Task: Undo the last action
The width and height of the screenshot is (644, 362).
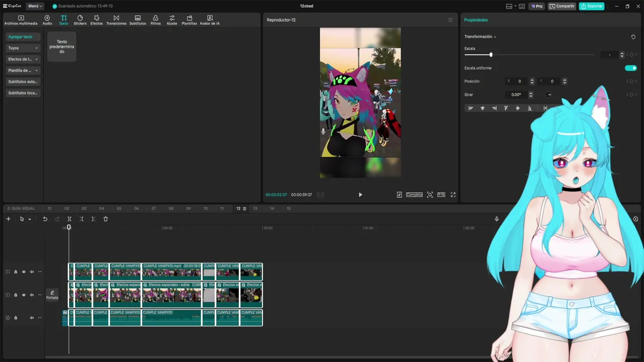Action: pos(45,219)
